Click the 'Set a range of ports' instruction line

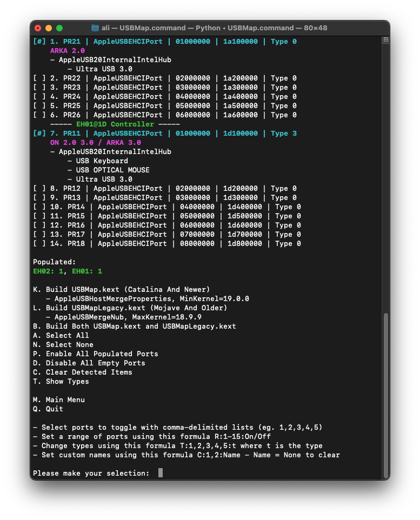[x=152, y=437]
